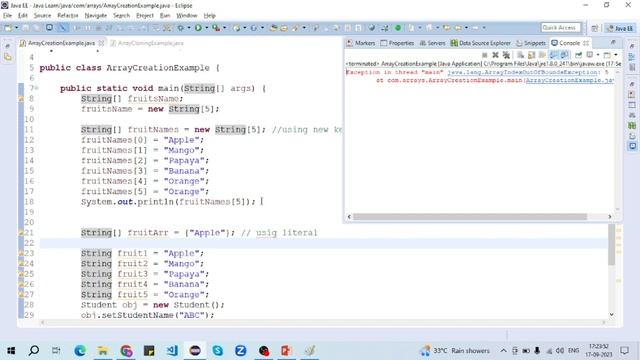Click the New Java Class icon
Image resolution: width=640 pixels, height=360 pixels.
pos(253,28)
